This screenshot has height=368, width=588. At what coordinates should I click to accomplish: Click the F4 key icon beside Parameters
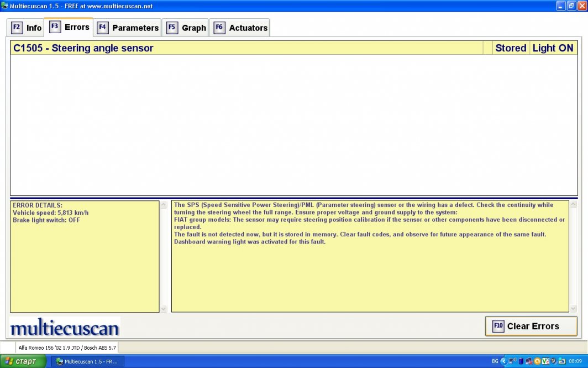point(102,27)
